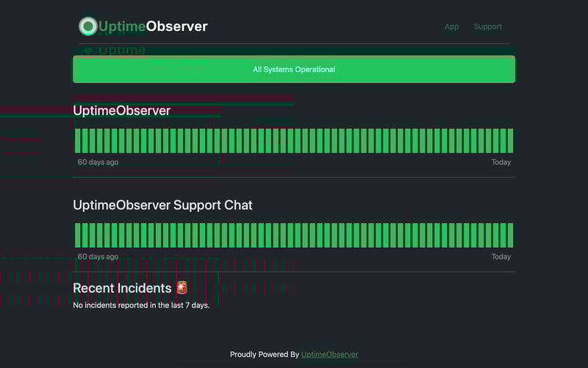Click 'Today' label under UptimeObserver monitor
The width and height of the screenshot is (588, 368).
point(501,162)
